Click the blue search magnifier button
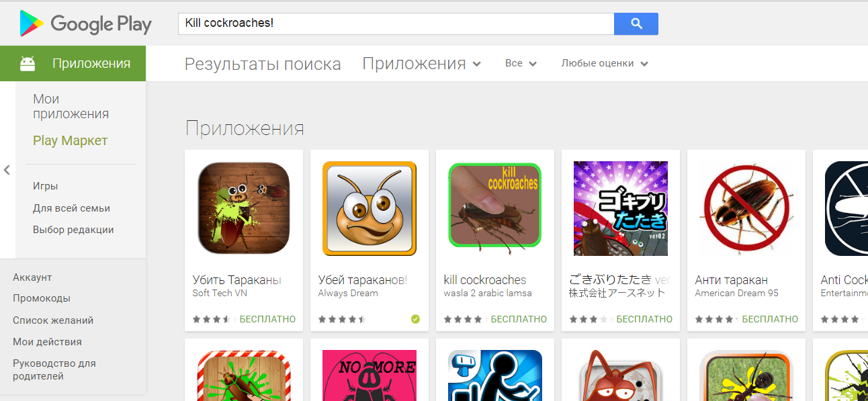The width and height of the screenshot is (868, 401). pyautogui.click(x=636, y=24)
